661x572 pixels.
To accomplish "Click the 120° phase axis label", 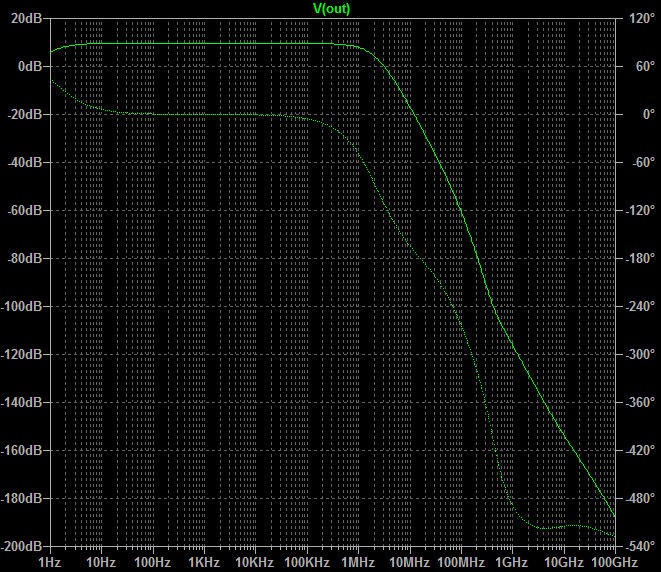I will pos(642,18).
